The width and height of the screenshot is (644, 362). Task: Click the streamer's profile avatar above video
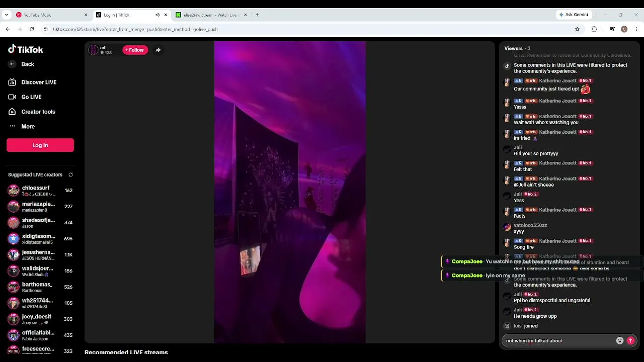coord(93,50)
